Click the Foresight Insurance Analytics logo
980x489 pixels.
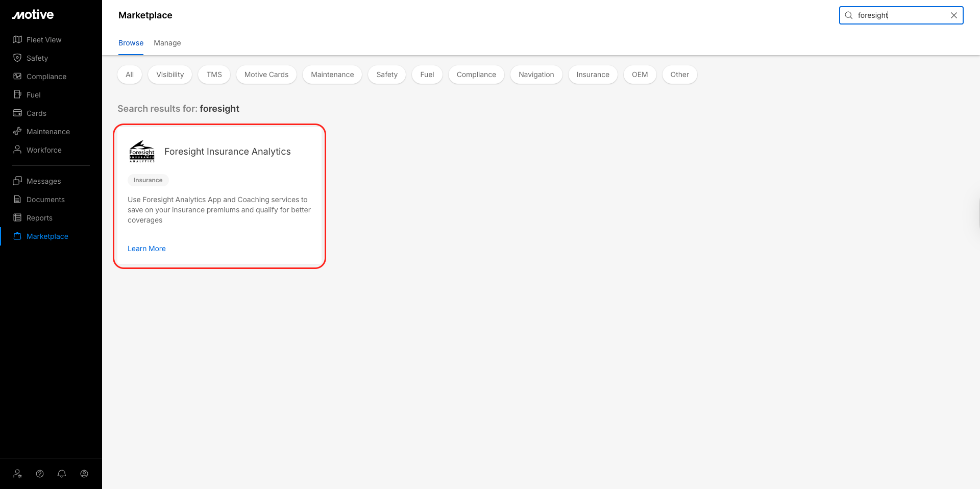142,152
